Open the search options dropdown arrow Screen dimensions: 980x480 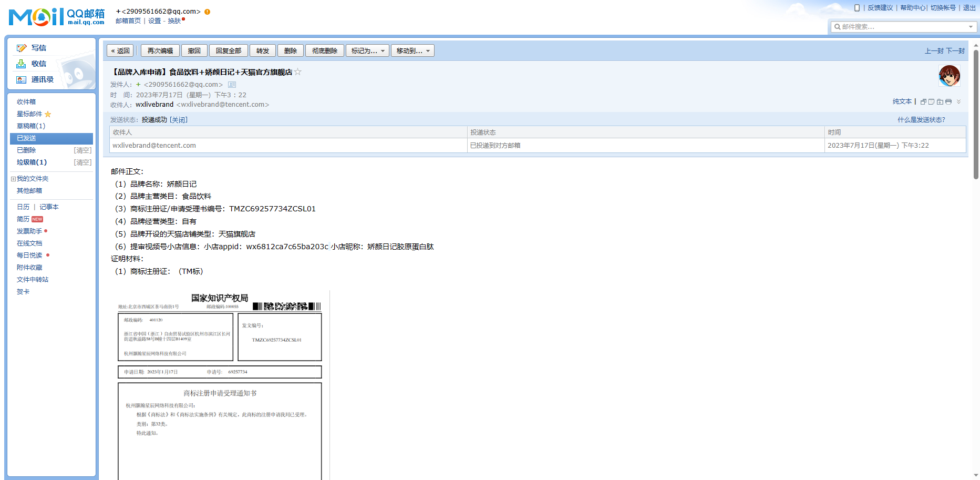971,27
